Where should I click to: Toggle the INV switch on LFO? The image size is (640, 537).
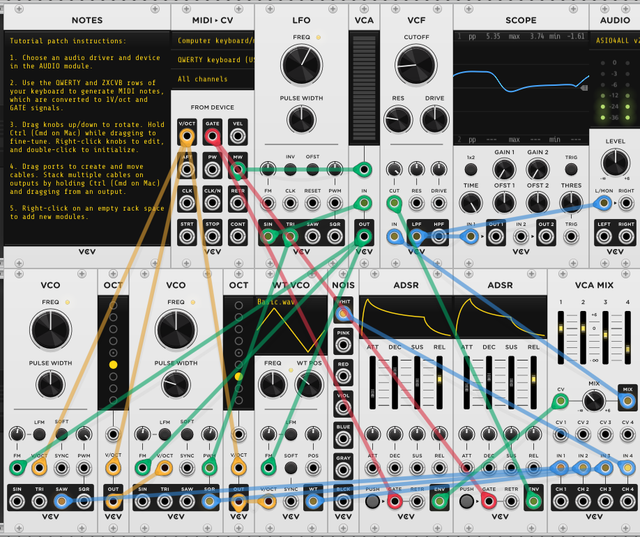pyautogui.click(x=290, y=169)
